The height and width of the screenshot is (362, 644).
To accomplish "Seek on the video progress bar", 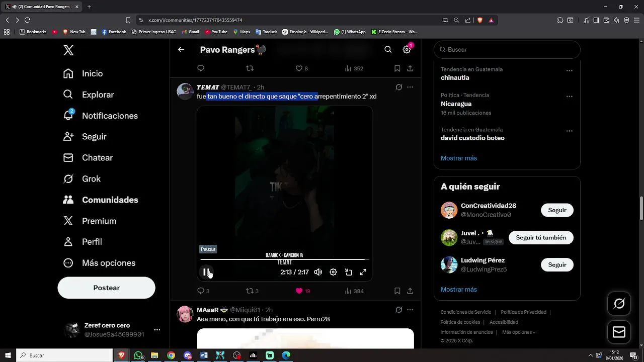I will tap(285, 259).
